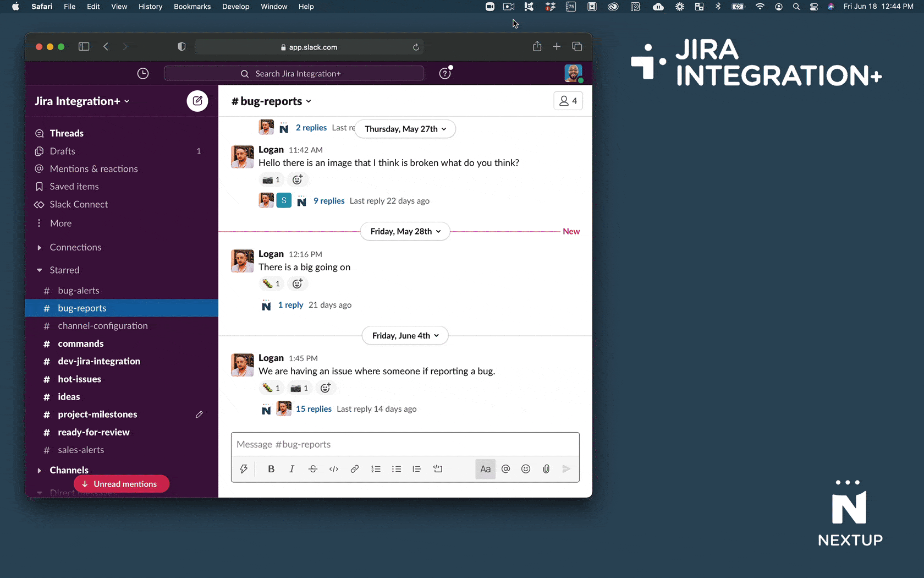Jump to Unread mentions

point(122,484)
